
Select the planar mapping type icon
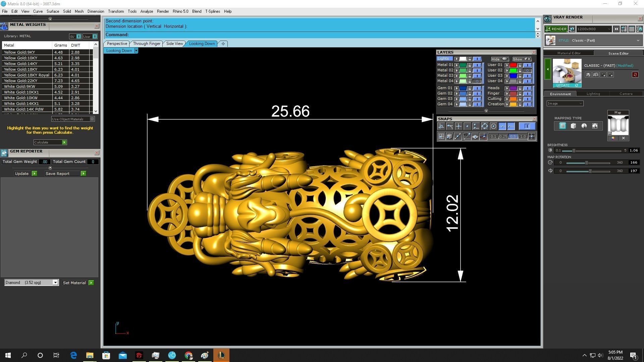pos(562,126)
